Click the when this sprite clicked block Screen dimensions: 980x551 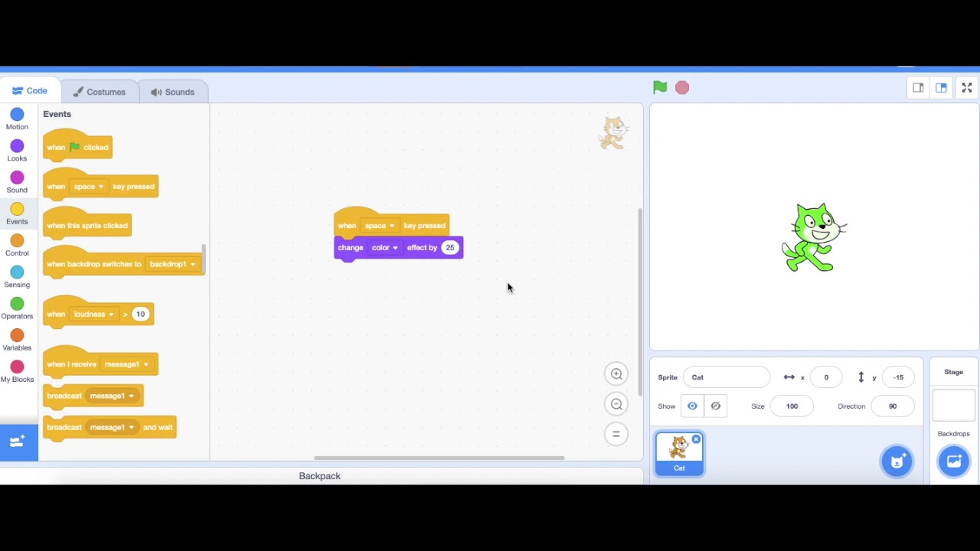pos(87,223)
